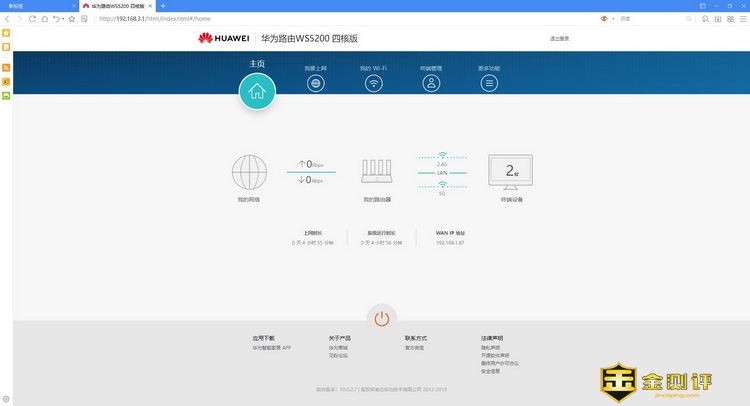Open 更多功能 more functions icon
This screenshot has width=750, height=406.
pyautogui.click(x=489, y=83)
